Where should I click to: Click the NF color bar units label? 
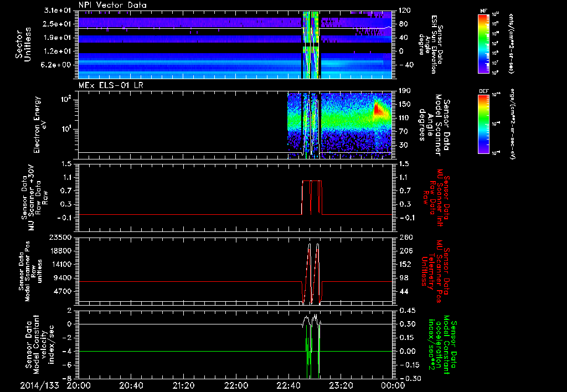(511, 44)
